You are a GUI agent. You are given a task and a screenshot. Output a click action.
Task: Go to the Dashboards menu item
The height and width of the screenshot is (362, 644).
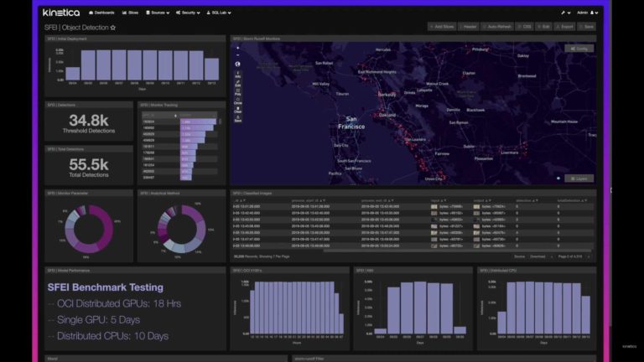point(101,13)
